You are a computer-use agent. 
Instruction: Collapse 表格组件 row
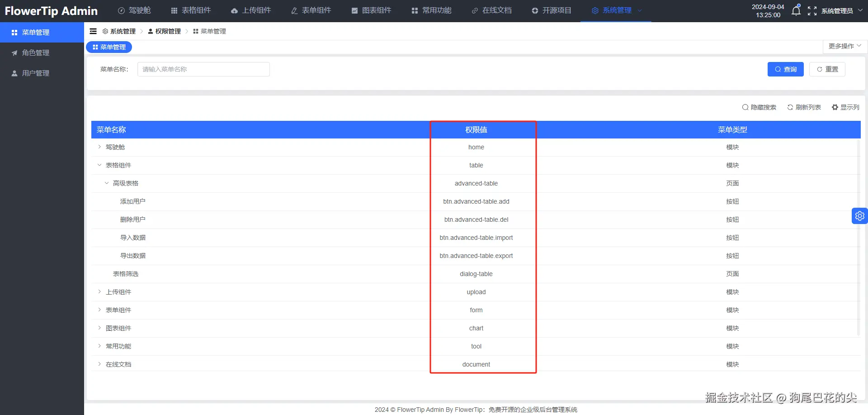(x=99, y=165)
